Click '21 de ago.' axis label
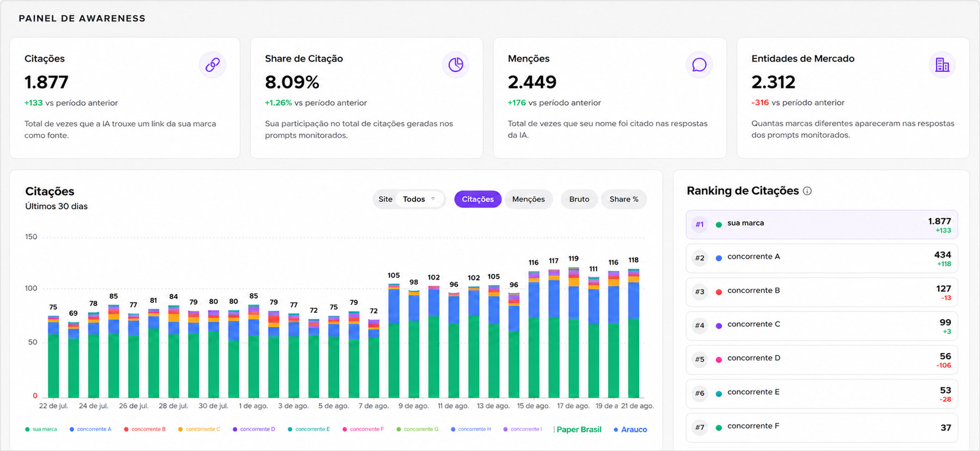Viewport: 980px width, 451px height. 638,406
